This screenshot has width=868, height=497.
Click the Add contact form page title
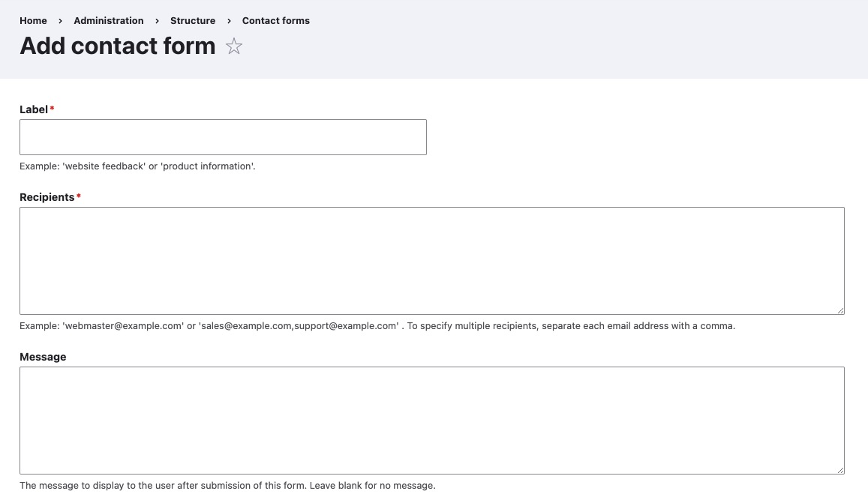coord(117,46)
